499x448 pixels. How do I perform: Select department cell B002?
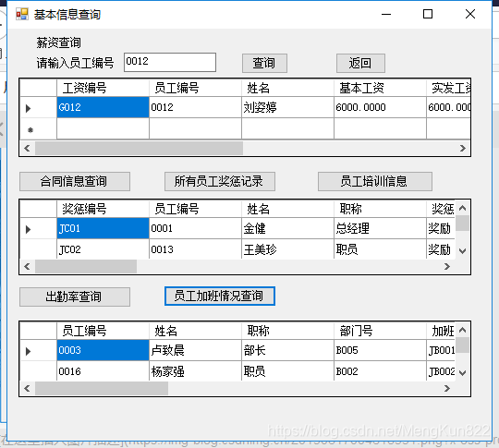(380, 371)
